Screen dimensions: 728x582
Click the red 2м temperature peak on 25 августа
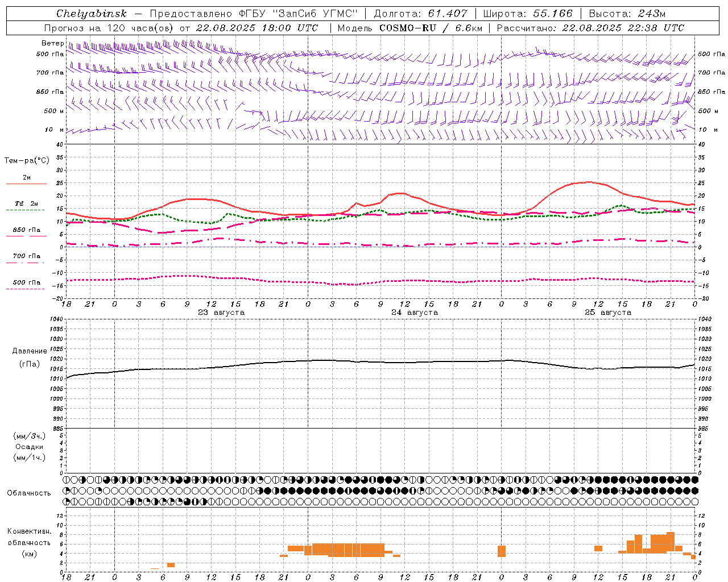589,182
